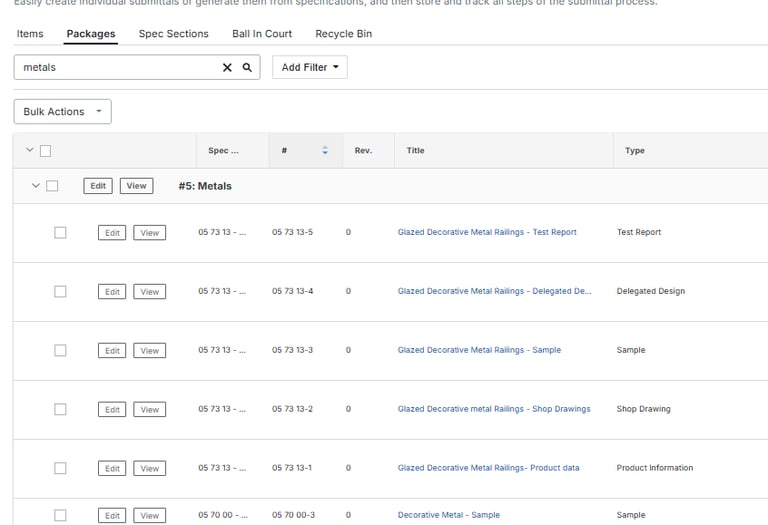Tick the checkbox for 05 73 13-3
768x525 pixels.
pos(60,351)
